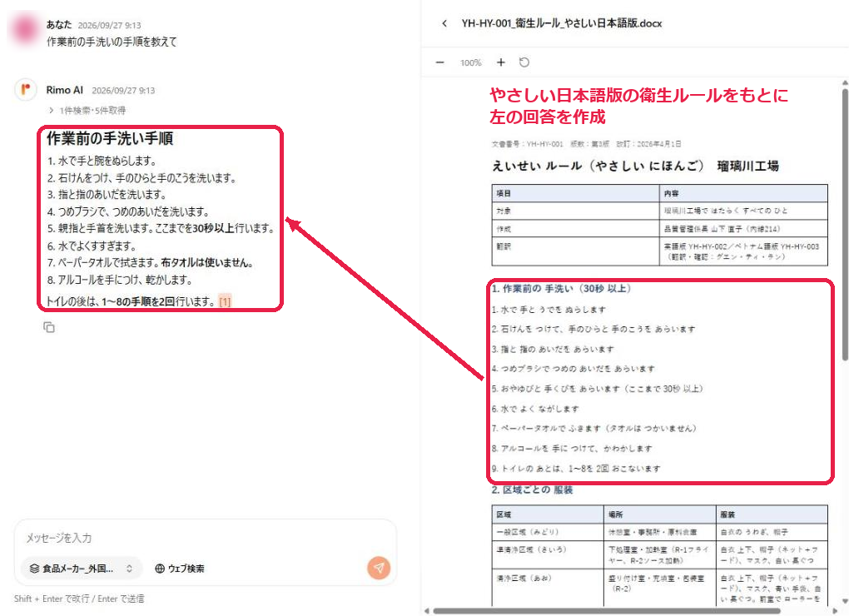Click answer step 4 about つめブラシ
The height and width of the screenshot is (616, 849).
(128, 211)
